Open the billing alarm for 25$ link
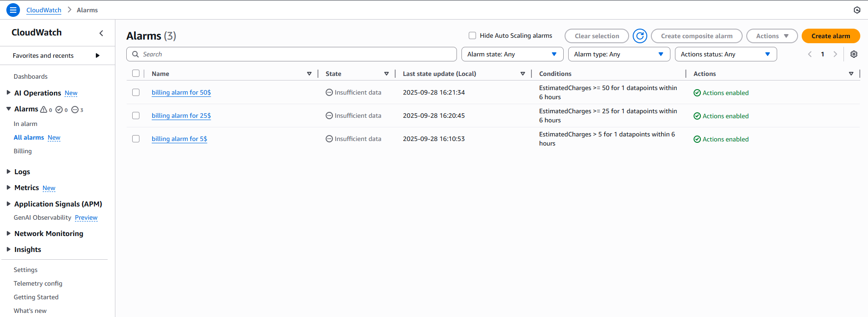Screen dimensions: 868x317 pyautogui.click(x=181, y=116)
